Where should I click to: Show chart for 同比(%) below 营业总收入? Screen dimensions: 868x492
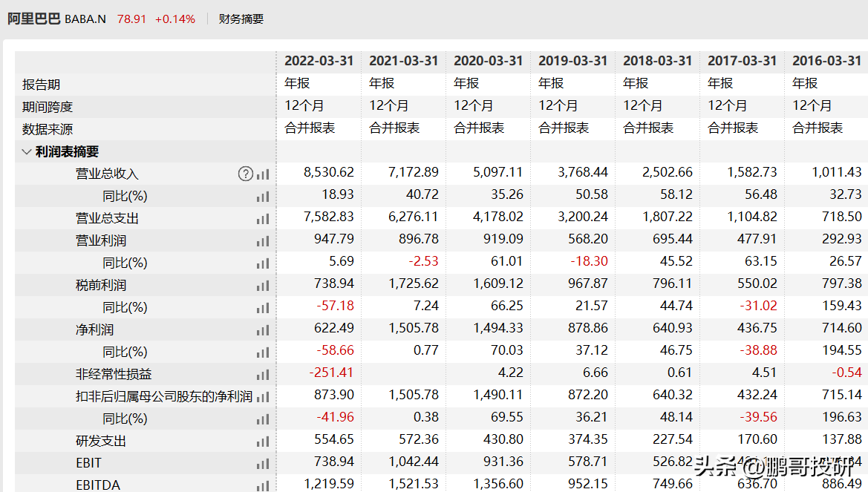pyautogui.click(x=263, y=197)
